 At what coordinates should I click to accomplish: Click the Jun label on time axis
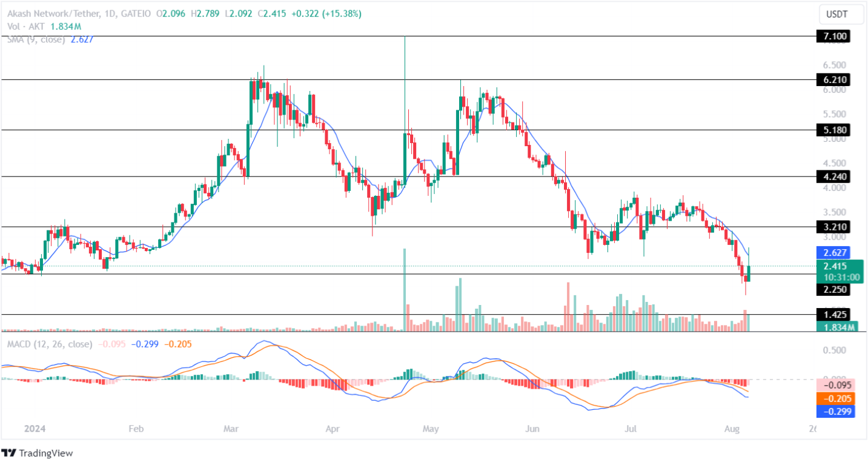532,429
